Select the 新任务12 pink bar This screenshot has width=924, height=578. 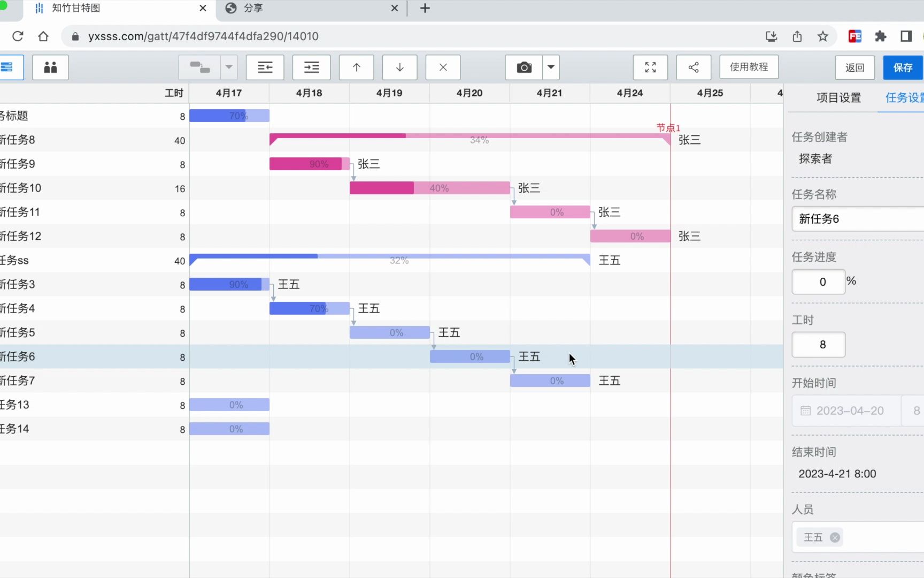[630, 236]
